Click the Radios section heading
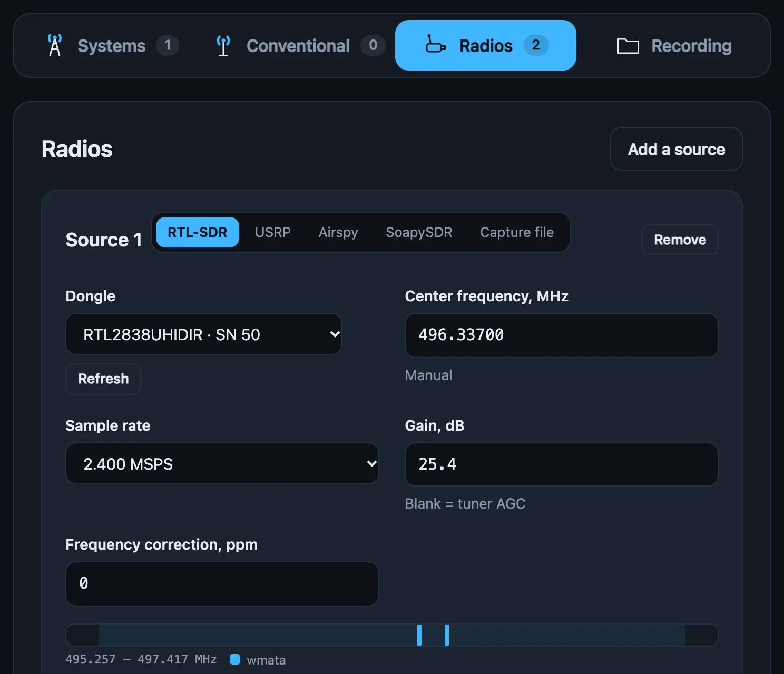The height and width of the screenshot is (674, 784). [x=77, y=149]
